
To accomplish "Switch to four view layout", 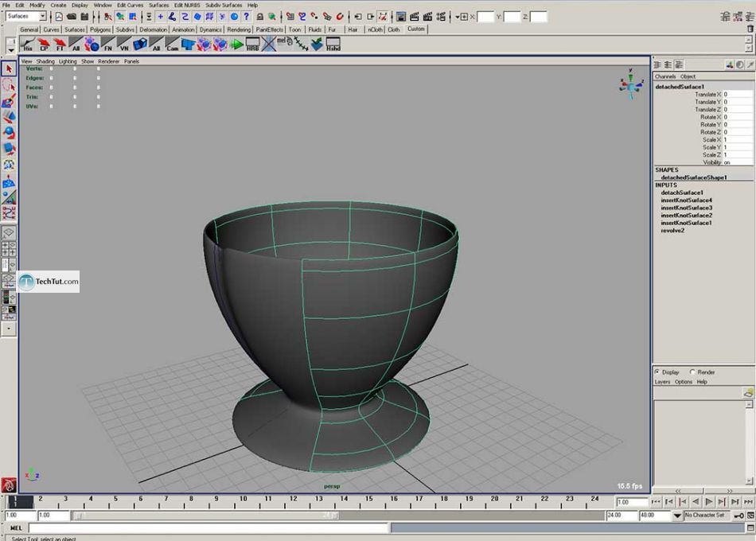I will pos(9,249).
